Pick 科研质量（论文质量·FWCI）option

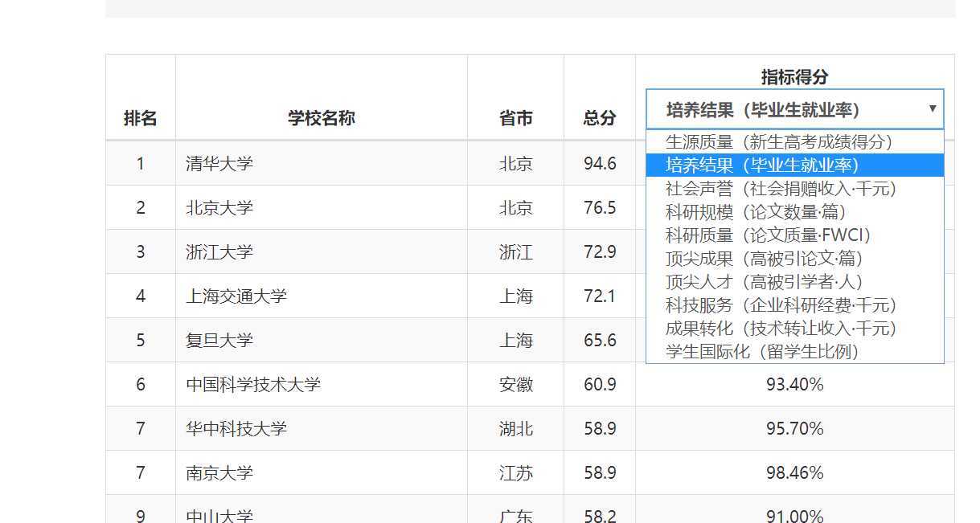(794, 235)
